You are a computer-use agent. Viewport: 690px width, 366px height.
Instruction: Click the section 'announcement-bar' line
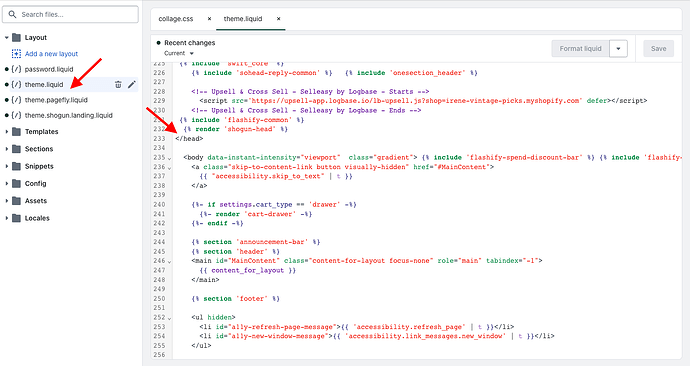(256, 242)
